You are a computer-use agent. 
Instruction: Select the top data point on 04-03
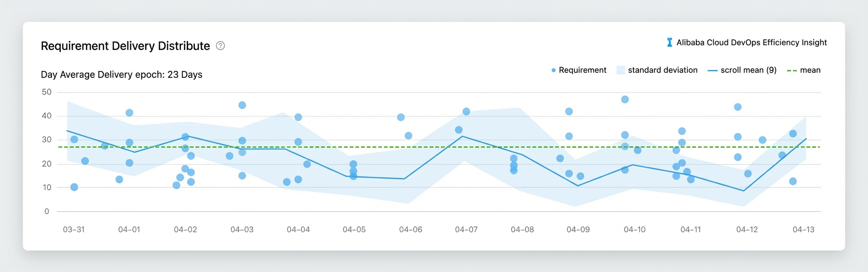click(242, 105)
